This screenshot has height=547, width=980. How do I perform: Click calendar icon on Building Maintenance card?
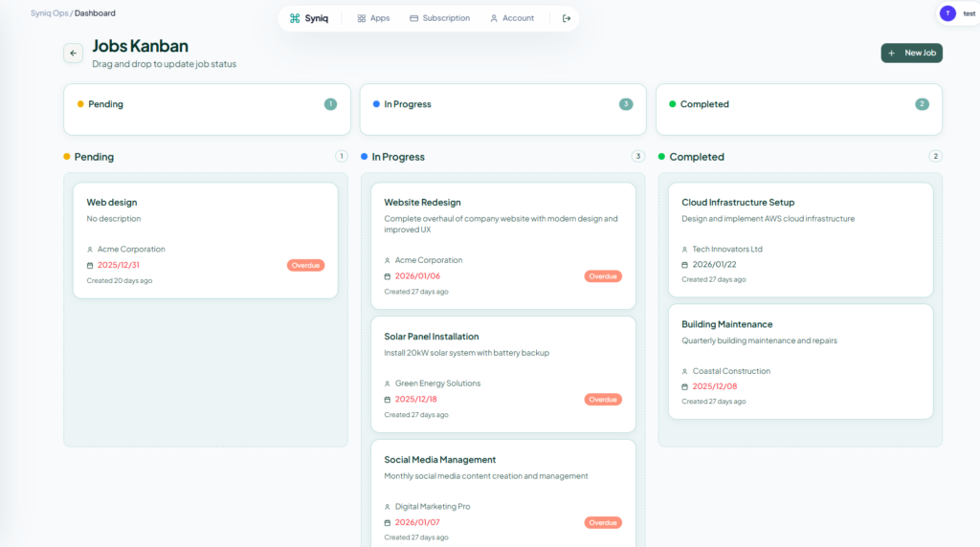tap(684, 387)
